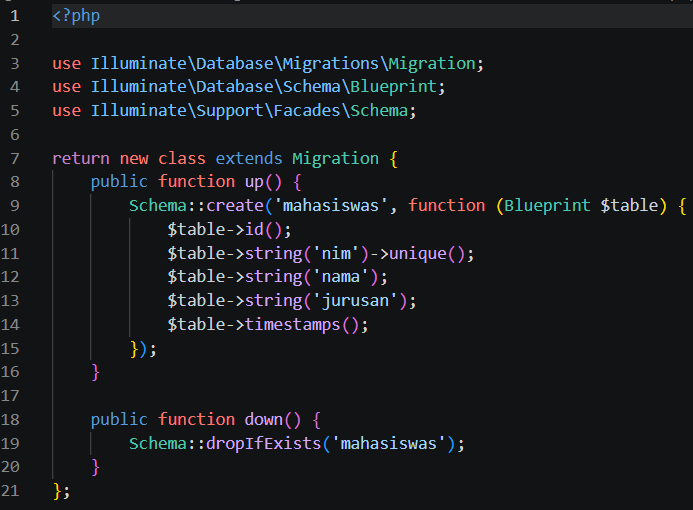Click 'Facades' namespace on line 5

[x=307, y=110]
